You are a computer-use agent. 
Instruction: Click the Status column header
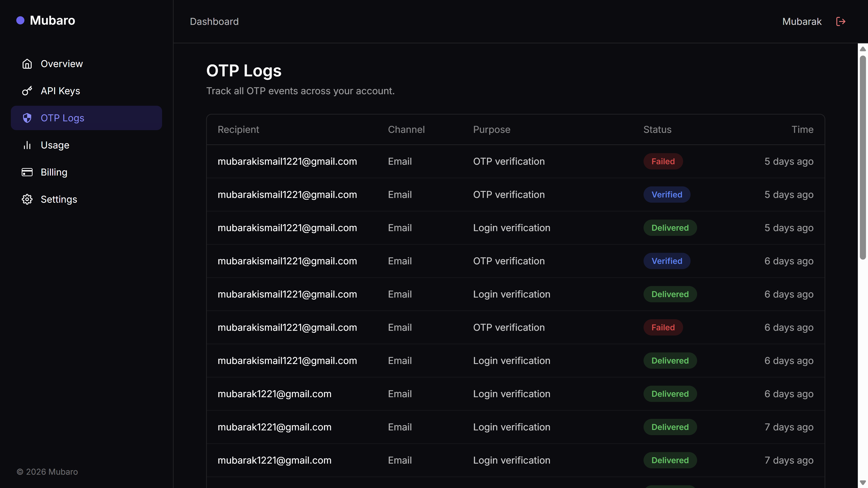657,130
